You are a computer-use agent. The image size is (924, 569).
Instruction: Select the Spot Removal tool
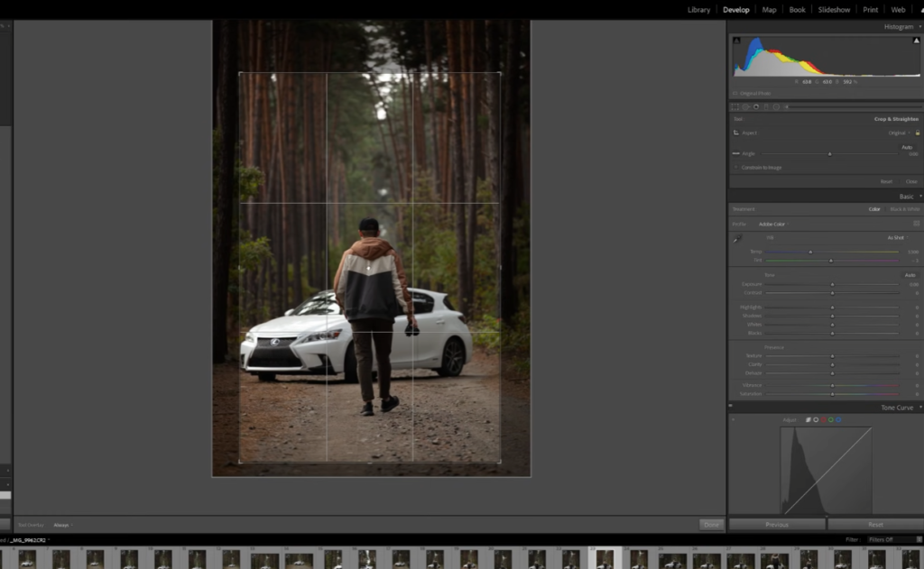coord(746,106)
